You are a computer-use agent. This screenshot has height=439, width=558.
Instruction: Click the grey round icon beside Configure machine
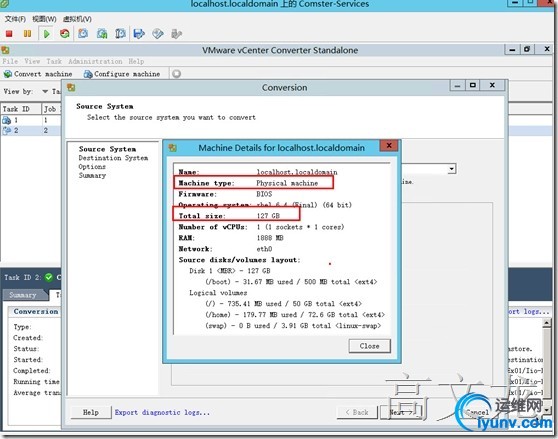(176, 74)
